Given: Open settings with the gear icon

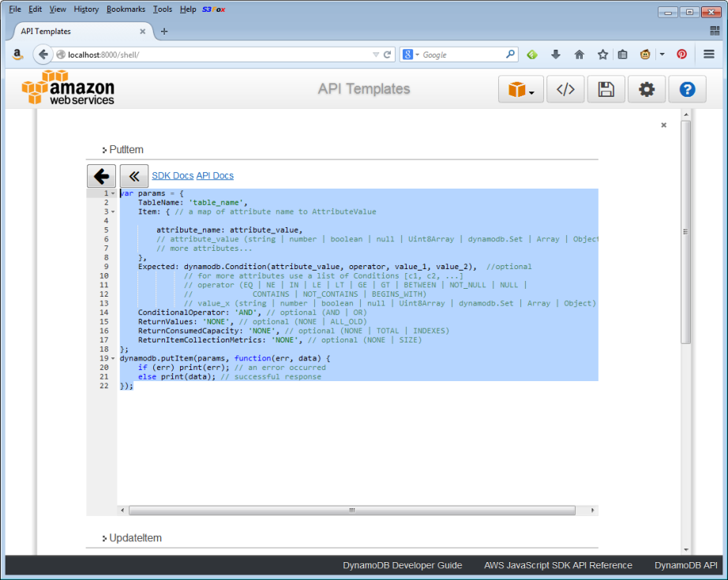Looking at the screenshot, I should (647, 90).
